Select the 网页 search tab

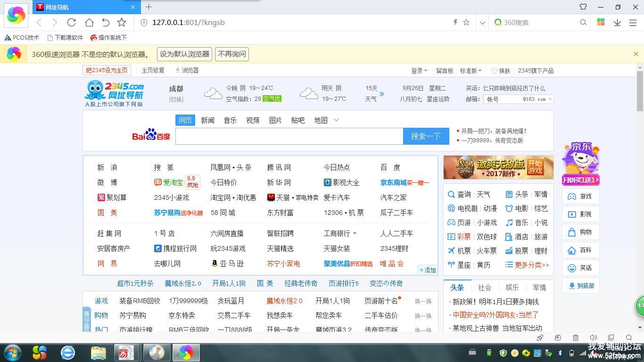click(185, 120)
